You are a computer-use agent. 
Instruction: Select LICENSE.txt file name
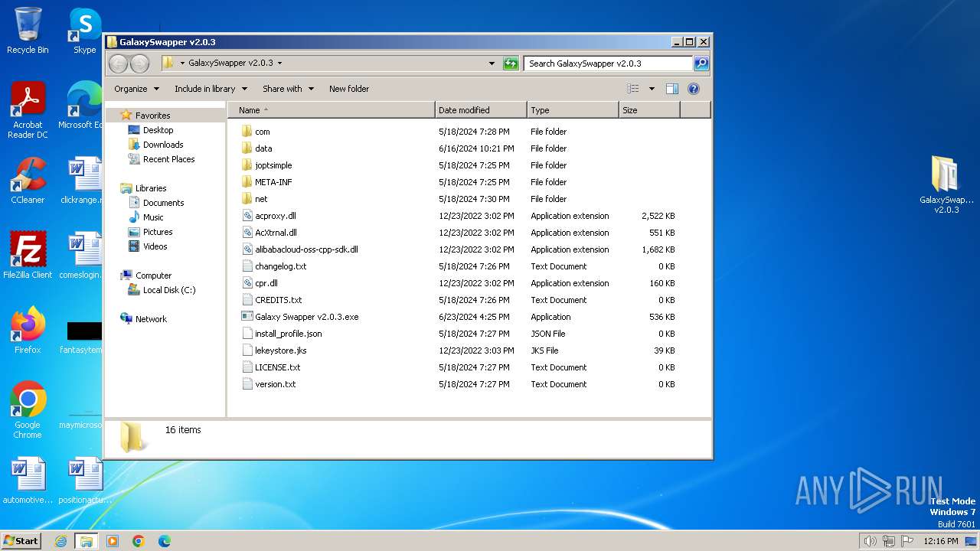tap(277, 367)
